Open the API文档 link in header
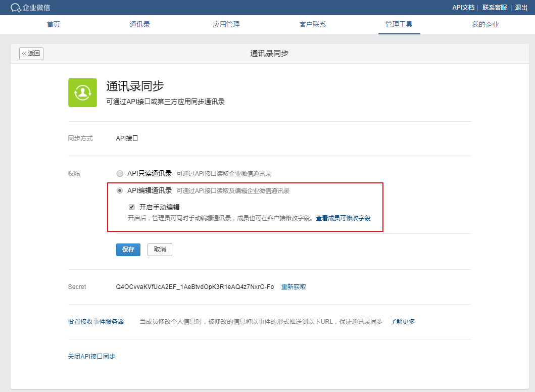Image resolution: width=535 pixels, height=392 pixels. pos(463,8)
